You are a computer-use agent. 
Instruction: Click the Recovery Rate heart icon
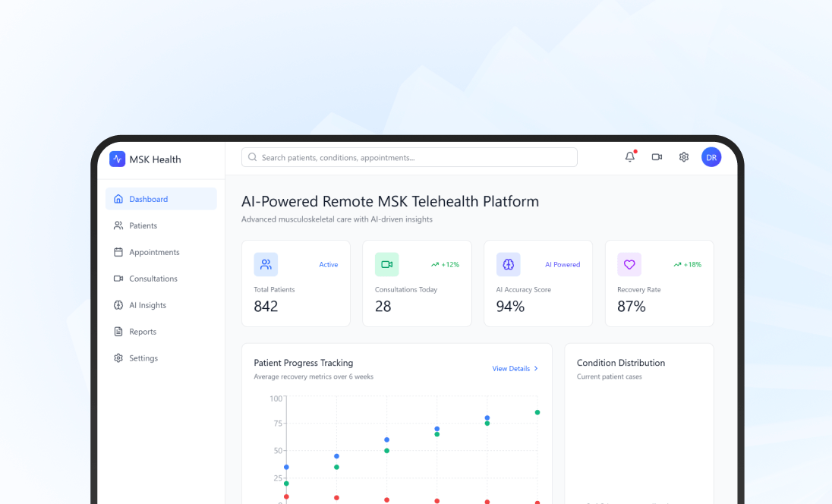click(629, 263)
